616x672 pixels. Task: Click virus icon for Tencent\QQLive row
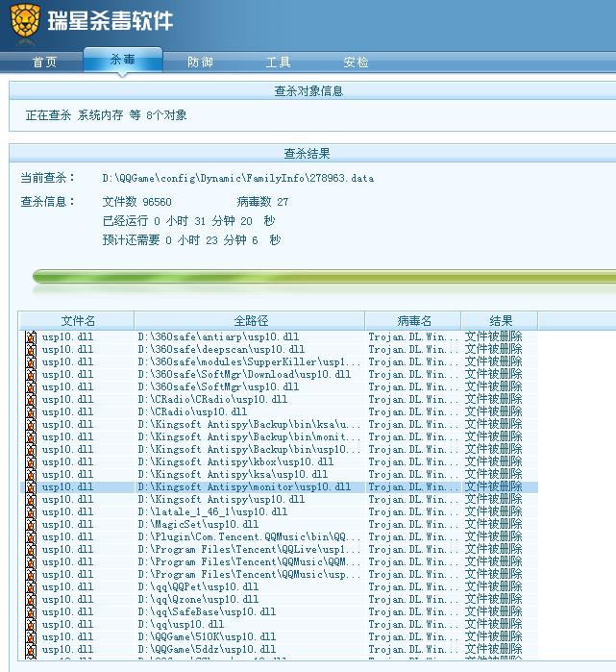coord(31,550)
